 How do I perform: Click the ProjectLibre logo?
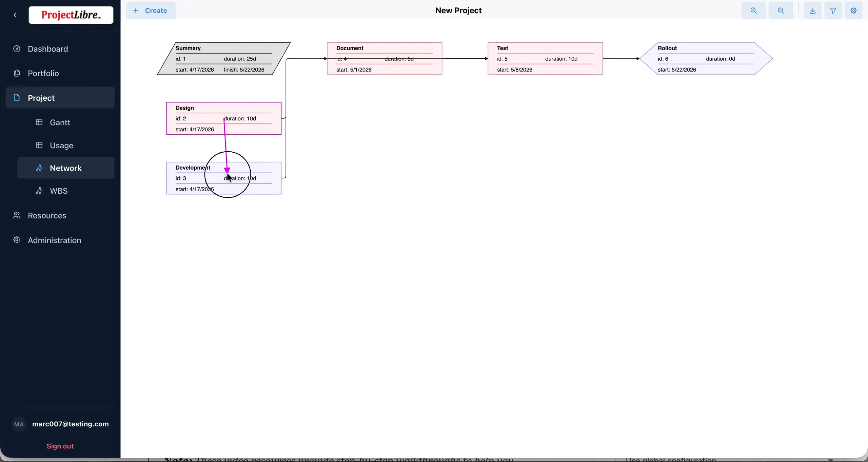pos(71,15)
